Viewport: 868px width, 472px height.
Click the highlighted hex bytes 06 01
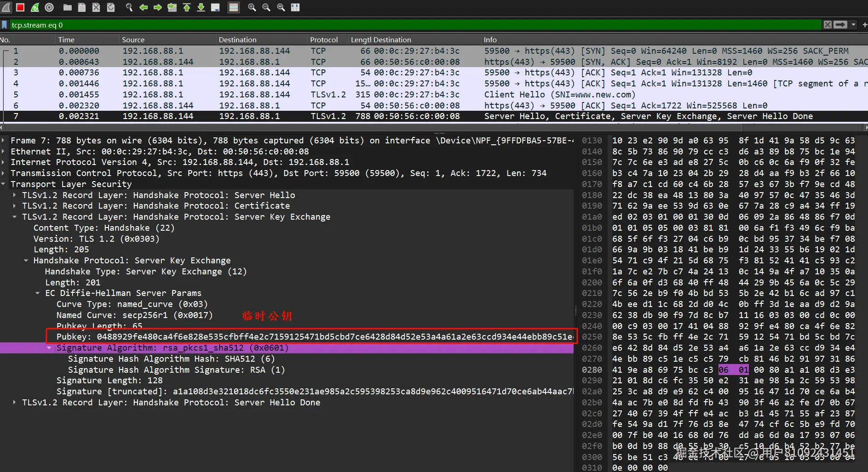click(734, 370)
